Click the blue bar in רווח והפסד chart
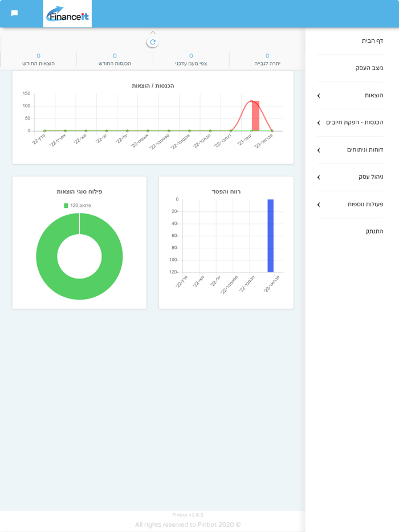This screenshot has height=532, width=399. [270, 236]
